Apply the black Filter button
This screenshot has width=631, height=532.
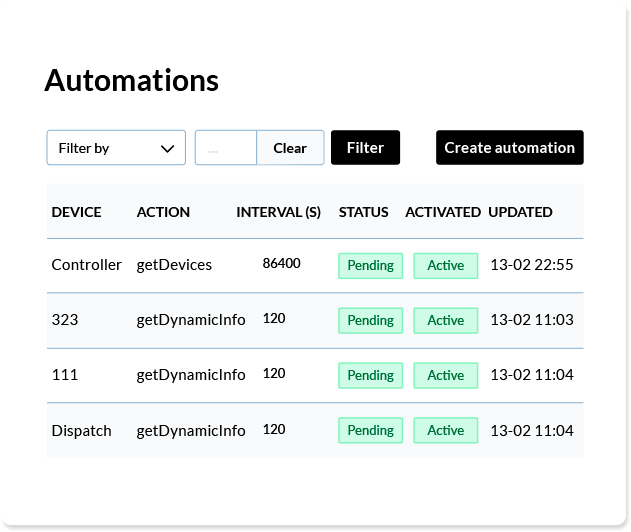point(365,147)
